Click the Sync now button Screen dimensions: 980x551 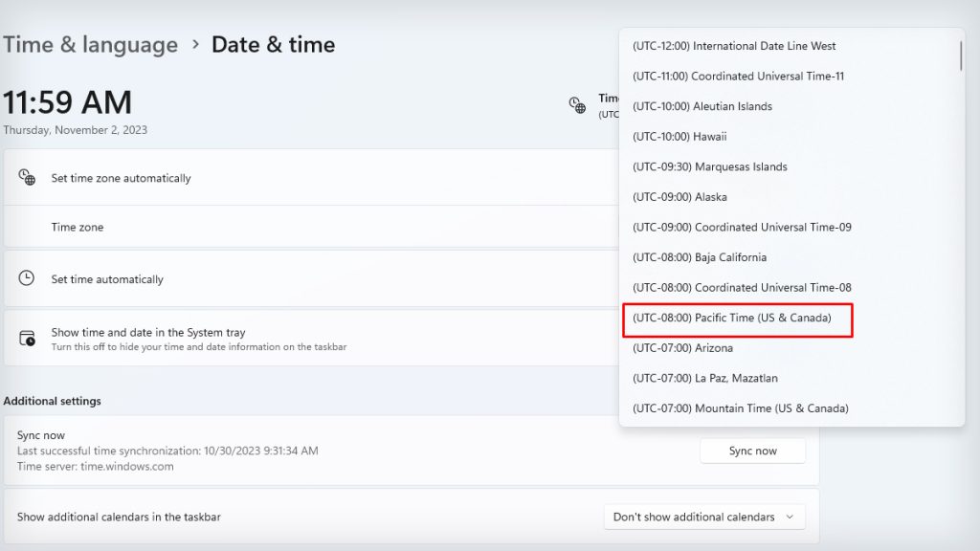752,450
